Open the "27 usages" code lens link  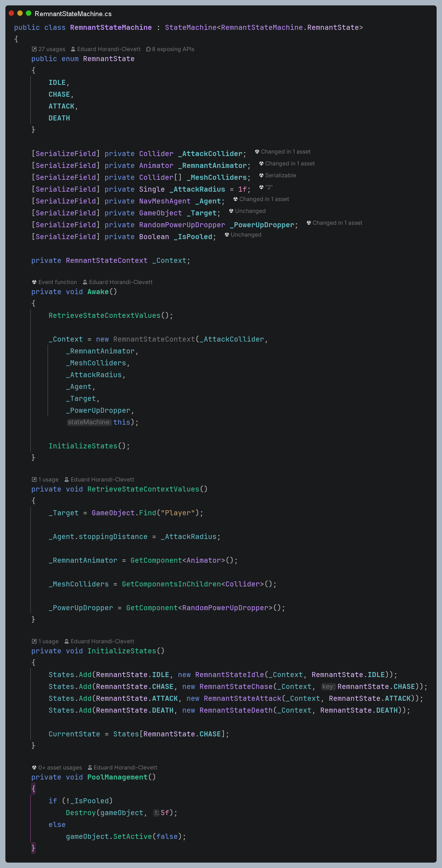click(52, 49)
